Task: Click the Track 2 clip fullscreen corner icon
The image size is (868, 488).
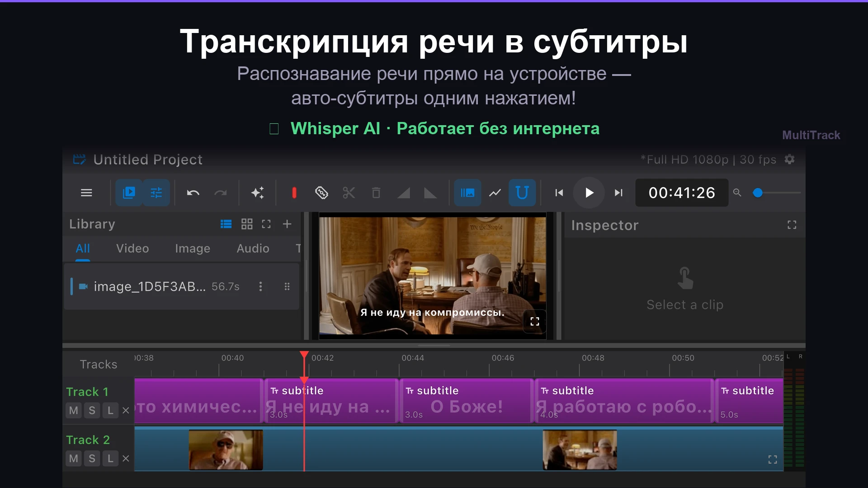Action: point(773,460)
